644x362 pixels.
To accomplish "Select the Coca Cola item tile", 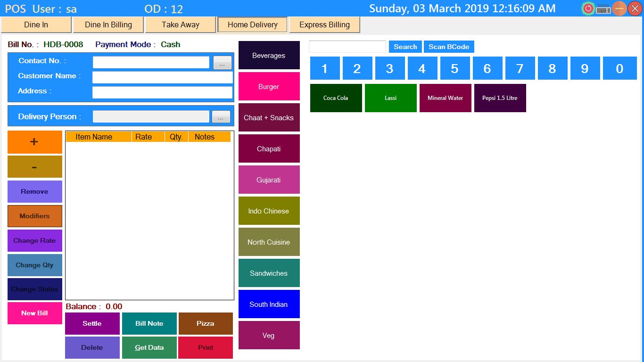I will [x=336, y=98].
